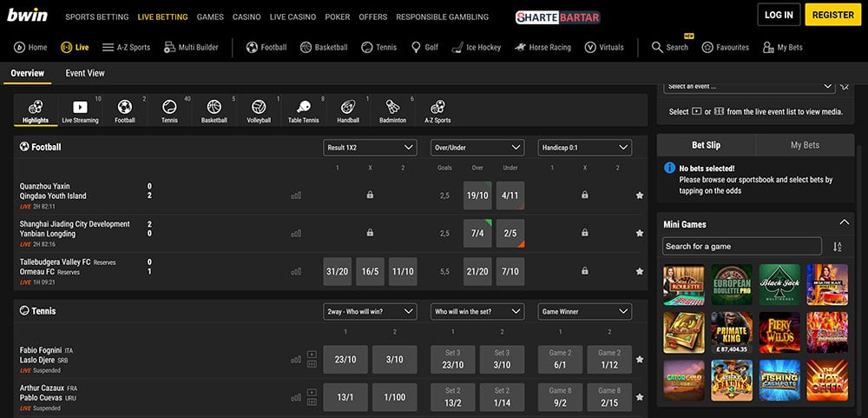
Task: Open Favourites from the navigation bar
Action: pyautogui.click(x=725, y=48)
